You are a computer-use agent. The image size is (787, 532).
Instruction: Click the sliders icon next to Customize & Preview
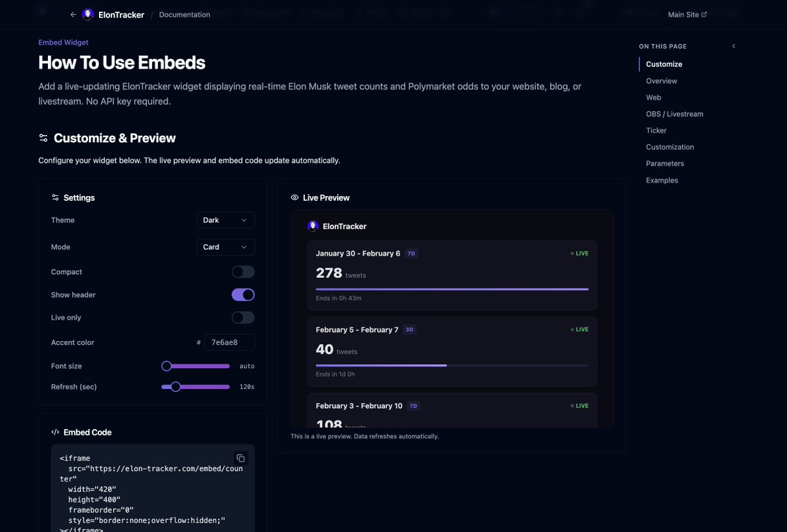[43, 138]
